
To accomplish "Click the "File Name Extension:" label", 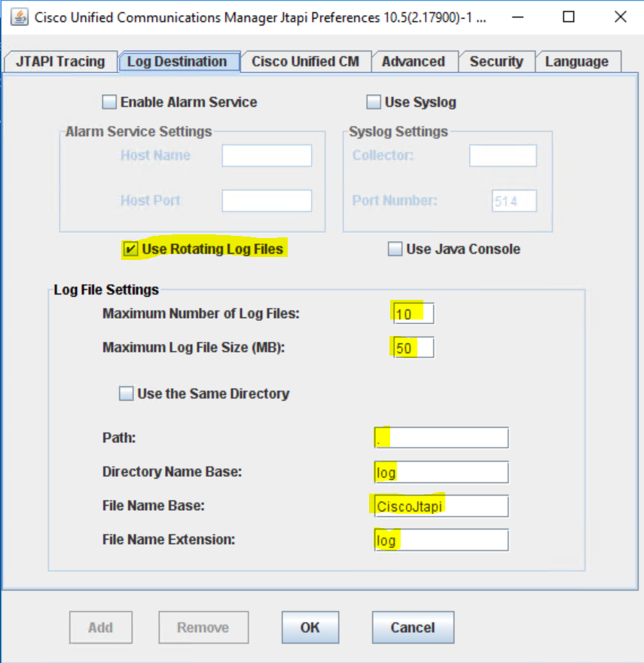I will (x=169, y=539).
